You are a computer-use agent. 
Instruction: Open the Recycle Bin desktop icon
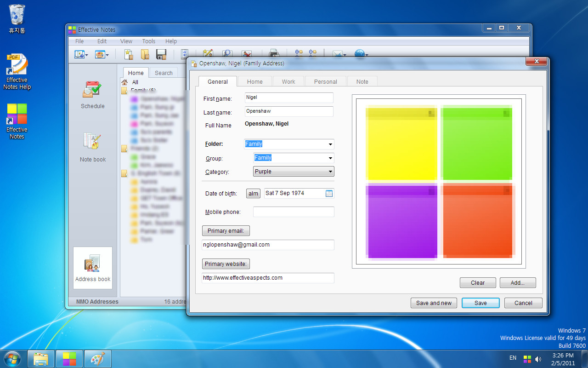point(17,19)
